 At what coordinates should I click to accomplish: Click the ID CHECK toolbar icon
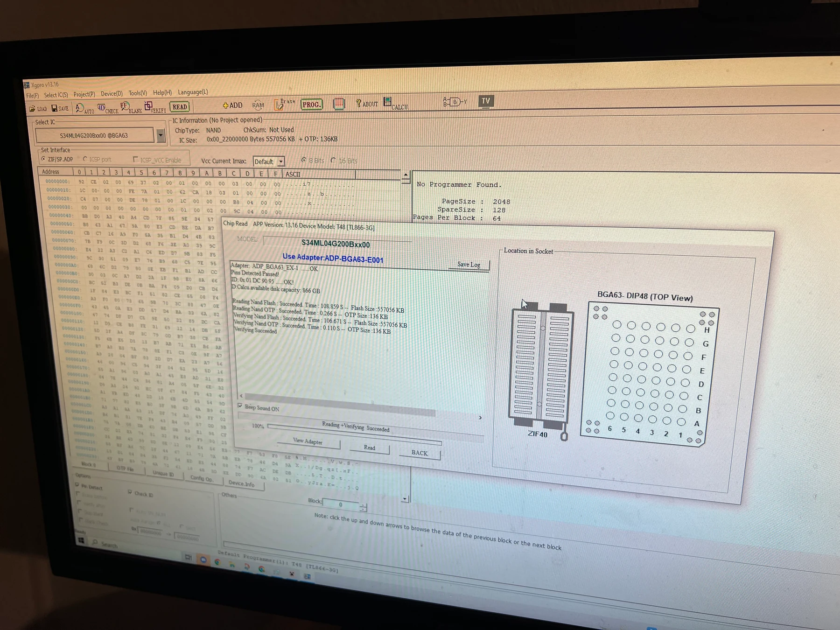(x=107, y=108)
